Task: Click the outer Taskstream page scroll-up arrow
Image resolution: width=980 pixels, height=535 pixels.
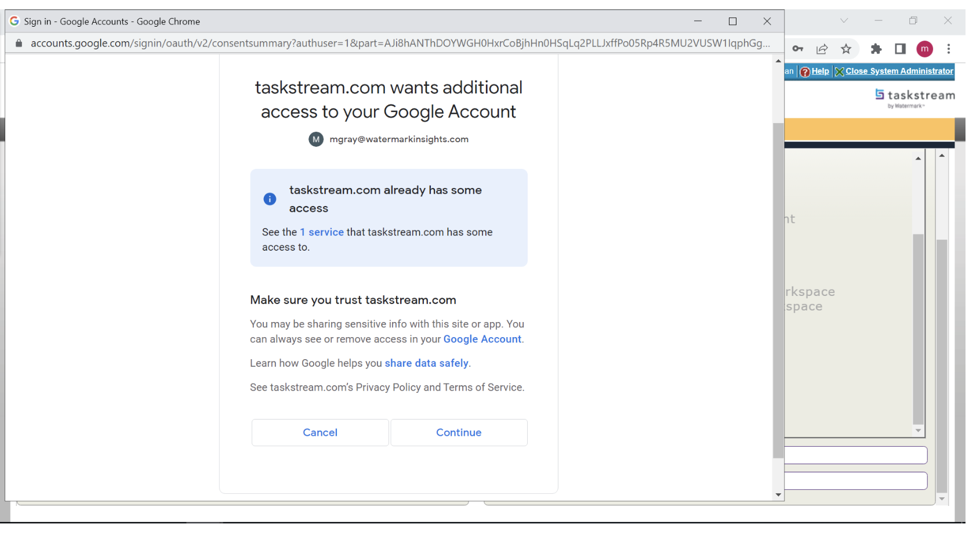Action: pyautogui.click(x=942, y=155)
